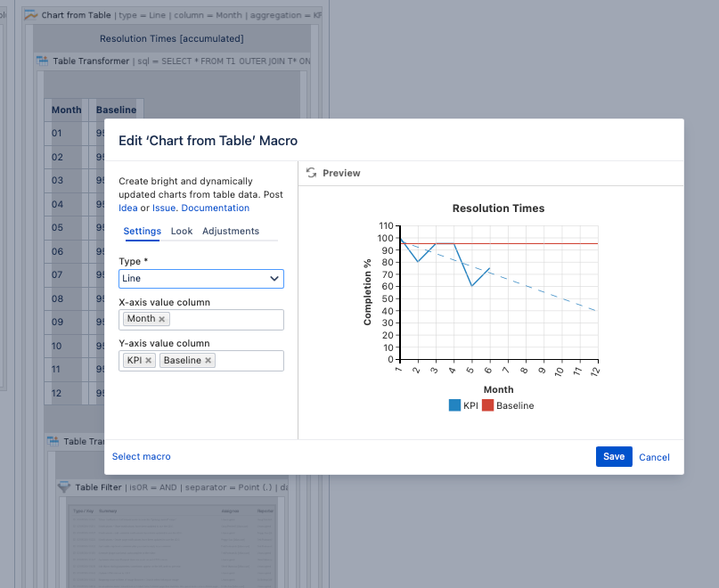The width and height of the screenshot is (719, 588).
Task: Click the Chart from Table macro icon
Action: 30,15
